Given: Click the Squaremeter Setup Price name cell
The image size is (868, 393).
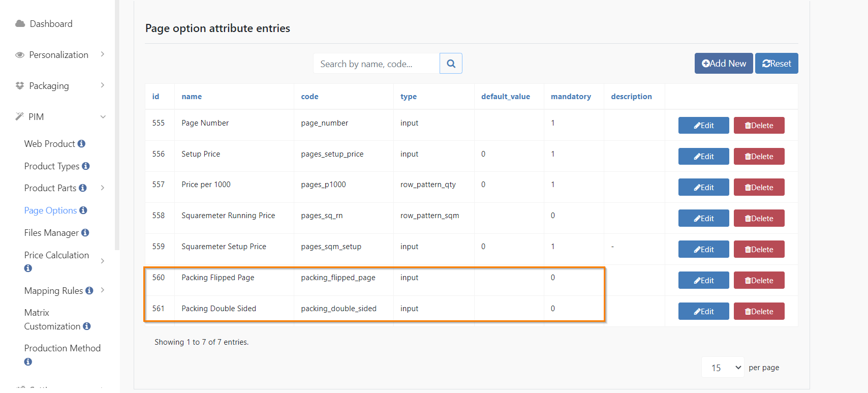Looking at the screenshot, I should (224, 247).
